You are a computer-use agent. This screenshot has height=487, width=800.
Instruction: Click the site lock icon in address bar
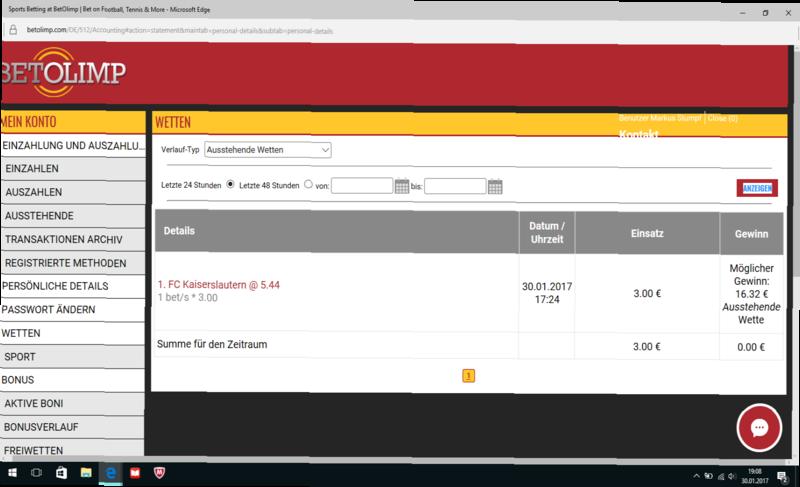pos(13,30)
